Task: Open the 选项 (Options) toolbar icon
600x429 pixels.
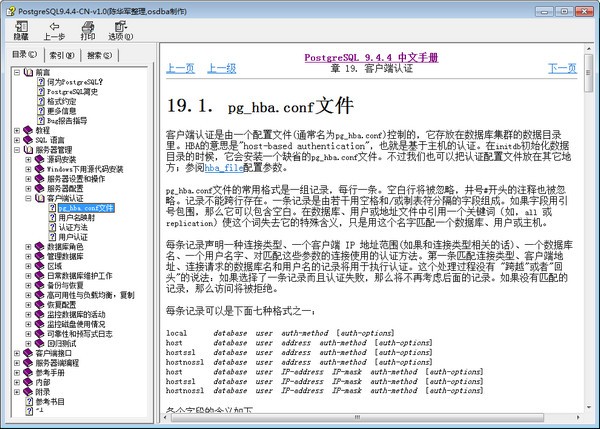Action: [120, 24]
